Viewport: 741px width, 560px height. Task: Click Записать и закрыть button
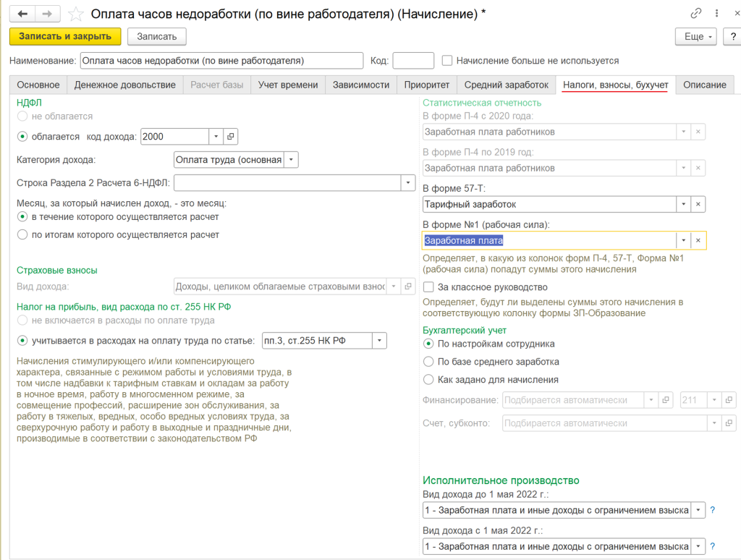[65, 36]
